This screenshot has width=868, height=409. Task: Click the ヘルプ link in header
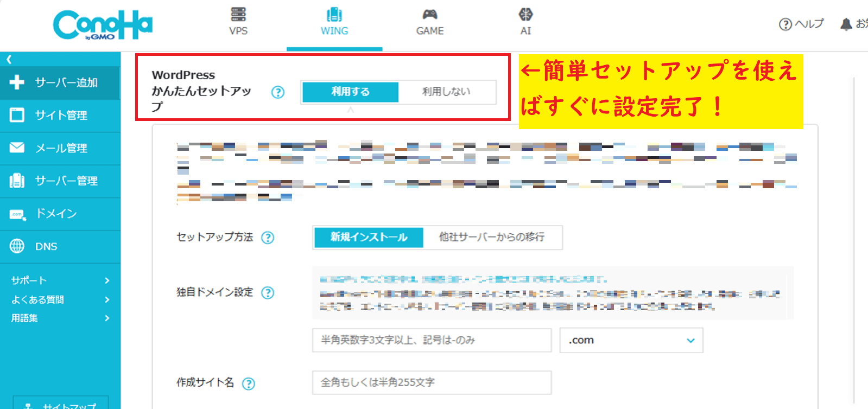801,24
